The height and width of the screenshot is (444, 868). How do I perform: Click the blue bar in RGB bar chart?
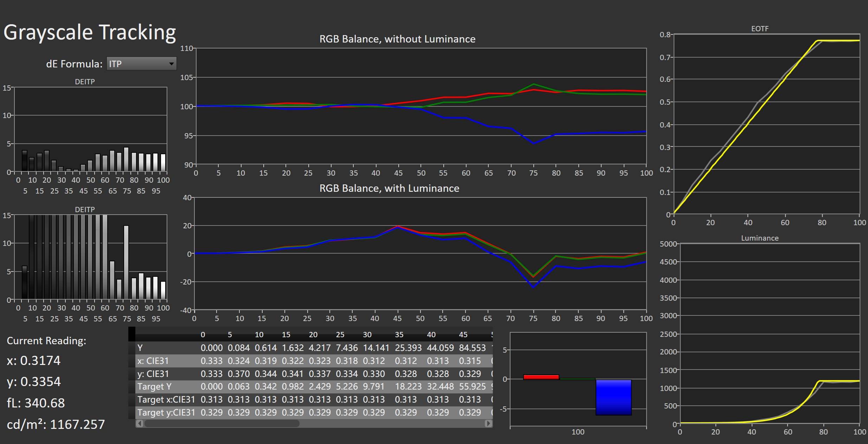[613, 397]
